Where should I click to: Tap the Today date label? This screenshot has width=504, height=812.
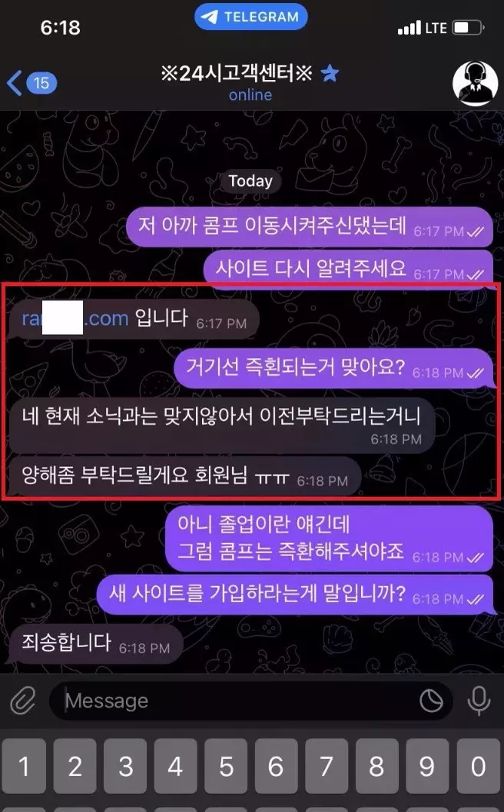coord(250,181)
